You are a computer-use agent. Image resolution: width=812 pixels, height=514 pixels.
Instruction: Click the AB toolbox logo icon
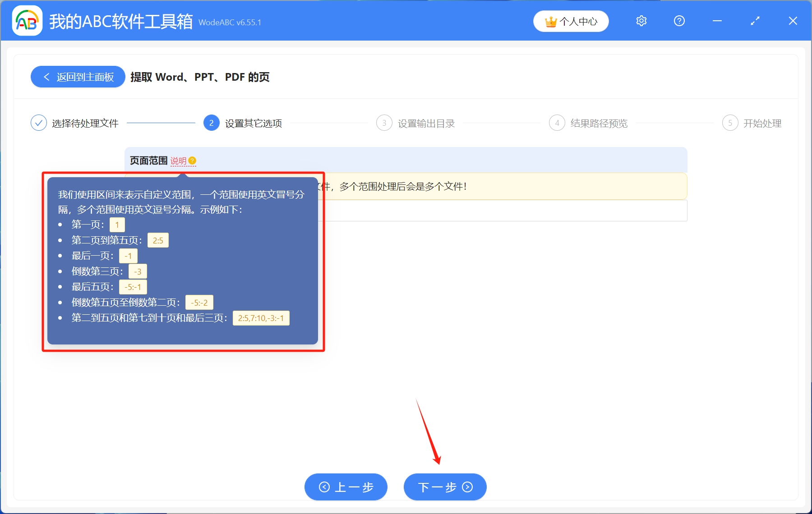27,21
